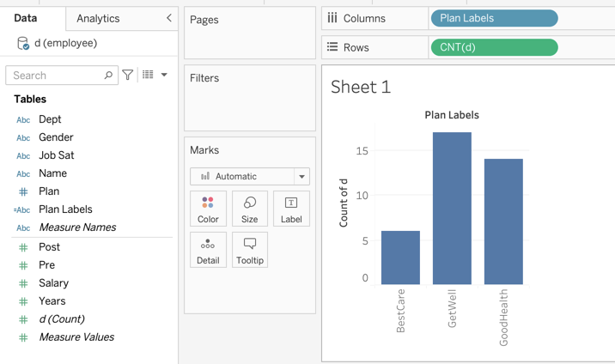Expand the view options dropdown arrow
Screen dimensions: 615x364
coord(164,76)
